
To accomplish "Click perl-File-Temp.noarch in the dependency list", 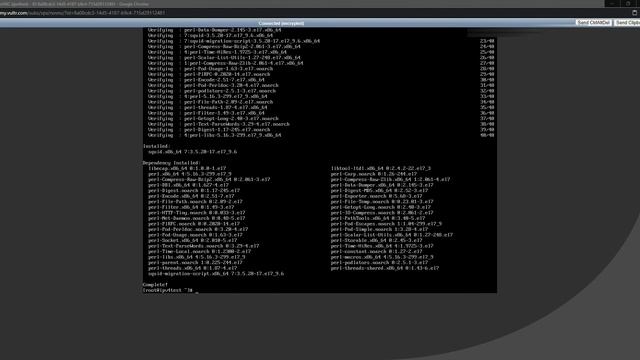I will (x=382, y=202).
